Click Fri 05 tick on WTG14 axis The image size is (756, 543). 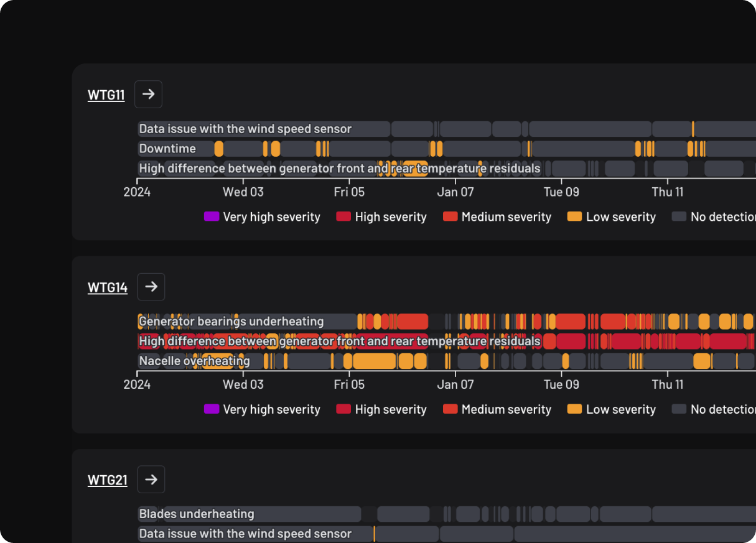tap(350, 384)
